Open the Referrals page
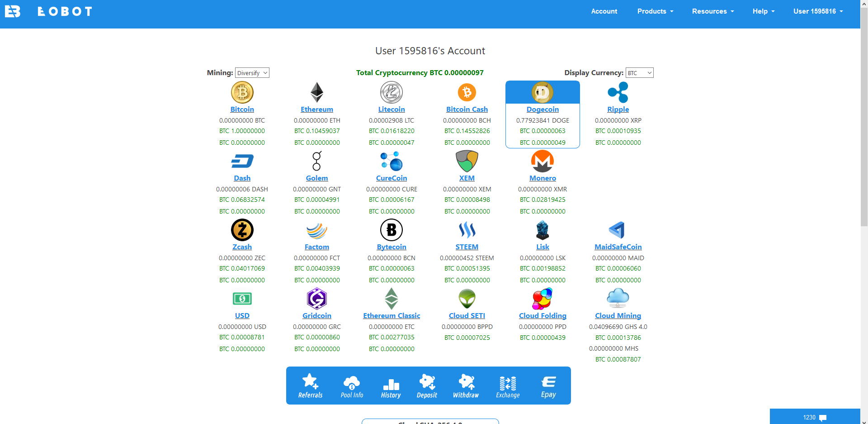Image resolution: width=868 pixels, height=424 pixels. [311, 386]
